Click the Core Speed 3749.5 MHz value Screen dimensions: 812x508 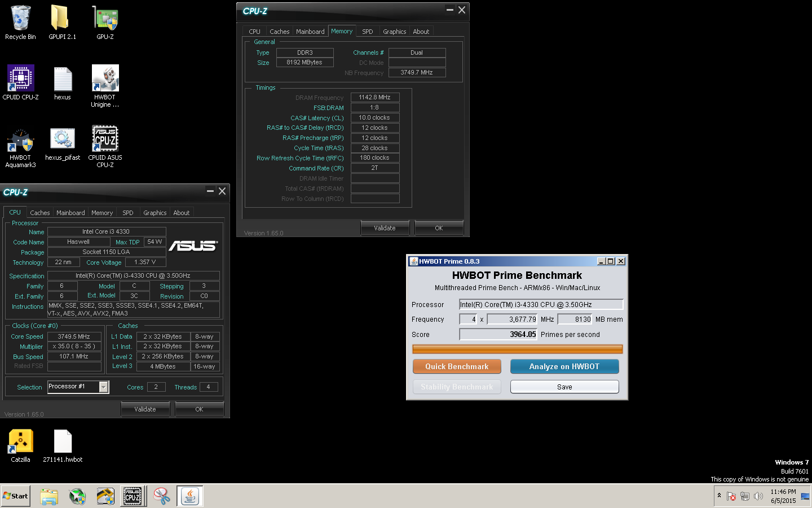pyautogui.click(x=74, y=336)
